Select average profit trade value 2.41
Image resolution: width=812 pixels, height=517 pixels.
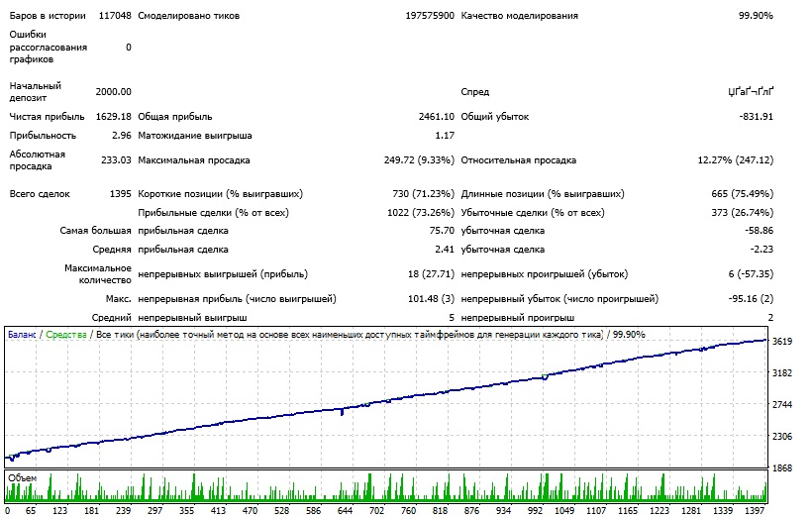click(x=445, y=250)
